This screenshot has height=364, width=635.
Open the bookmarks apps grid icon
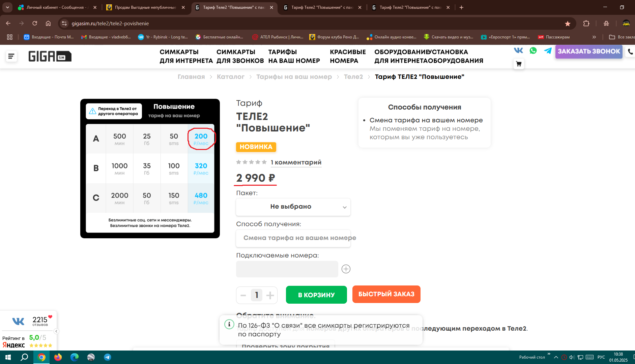10,37
